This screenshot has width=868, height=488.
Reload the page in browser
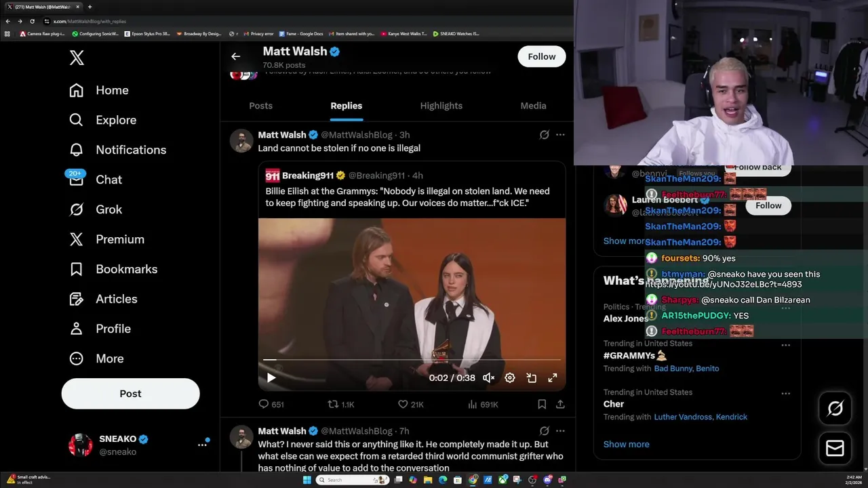(x=32, y=21)
